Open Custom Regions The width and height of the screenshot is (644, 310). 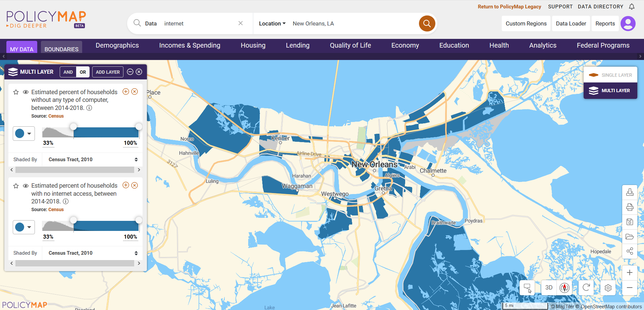pyautogui.click(x=526, y=23)
